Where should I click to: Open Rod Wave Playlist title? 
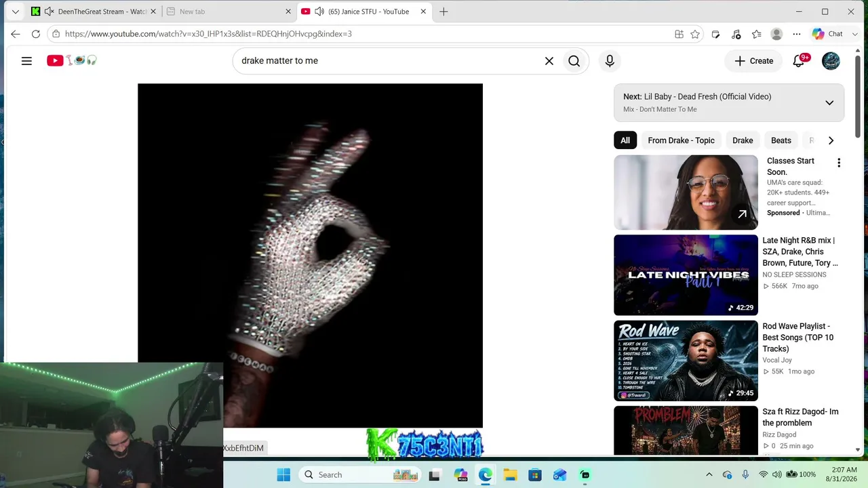click(x=798, y=338)
